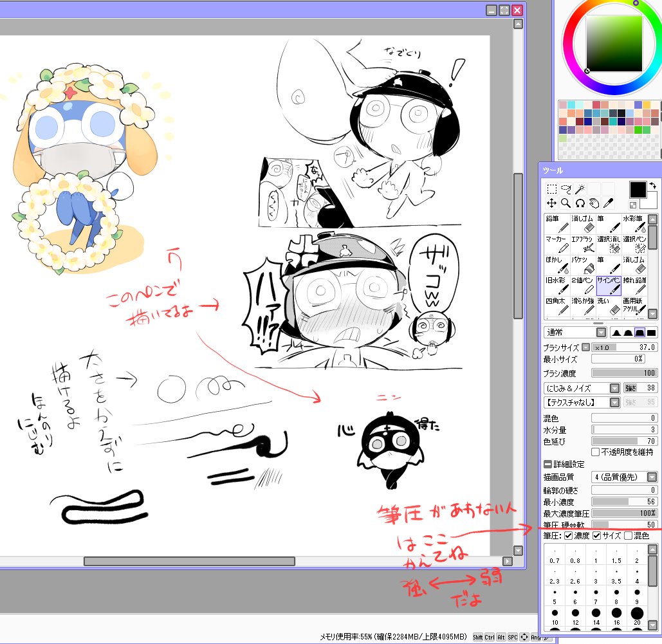Enable the 混色 pressure checkbox
Viewport: 662px width, 644px height.
pyautogui.click(x=628, y=536)
